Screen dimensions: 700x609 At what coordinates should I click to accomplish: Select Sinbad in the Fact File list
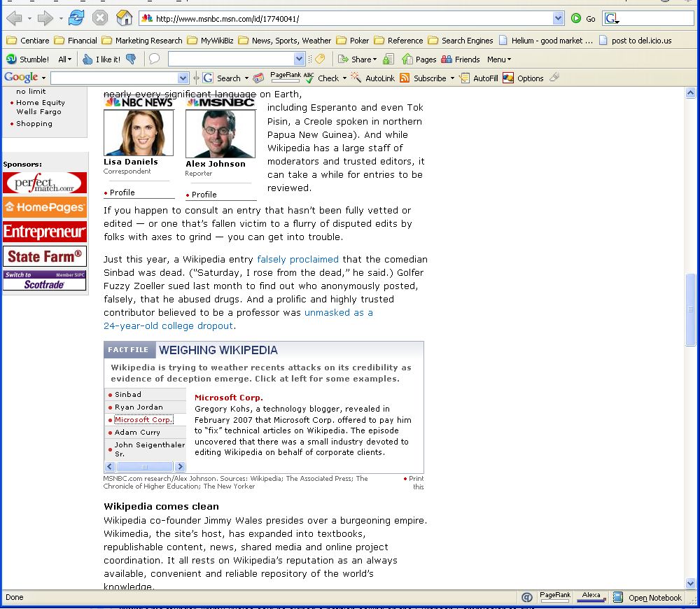[x=127, y=394]
